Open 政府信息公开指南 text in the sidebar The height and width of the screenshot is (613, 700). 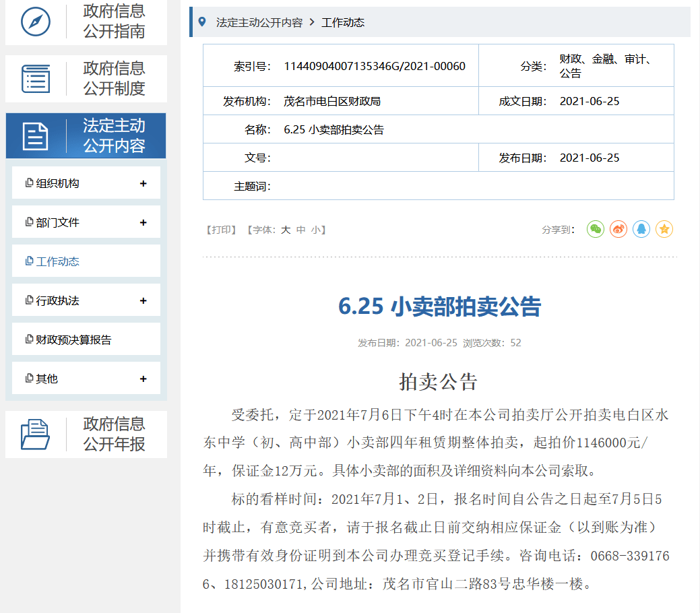[115, 21]
